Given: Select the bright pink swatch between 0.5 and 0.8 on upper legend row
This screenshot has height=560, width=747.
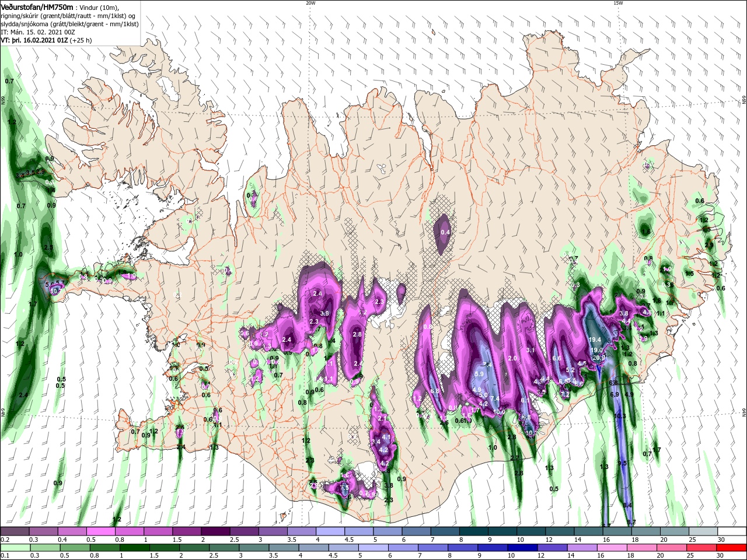Looking at the screenshot, I should pos(101,531).
